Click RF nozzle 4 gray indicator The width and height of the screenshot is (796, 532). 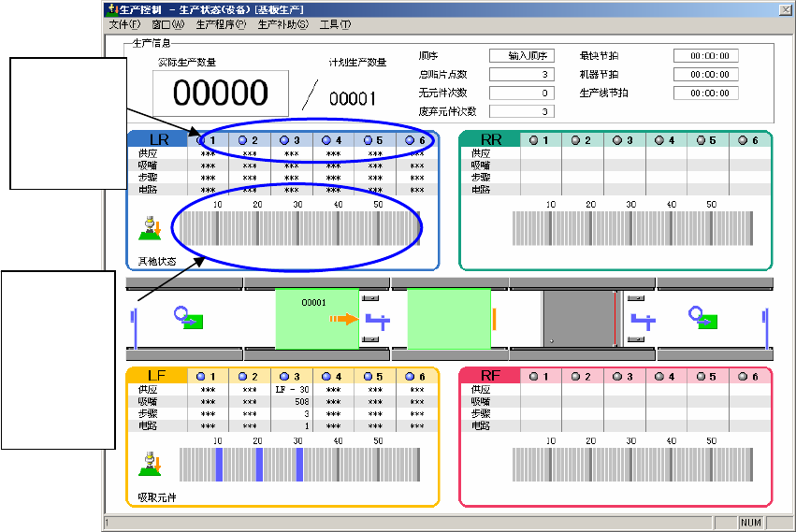pos(659,376)
